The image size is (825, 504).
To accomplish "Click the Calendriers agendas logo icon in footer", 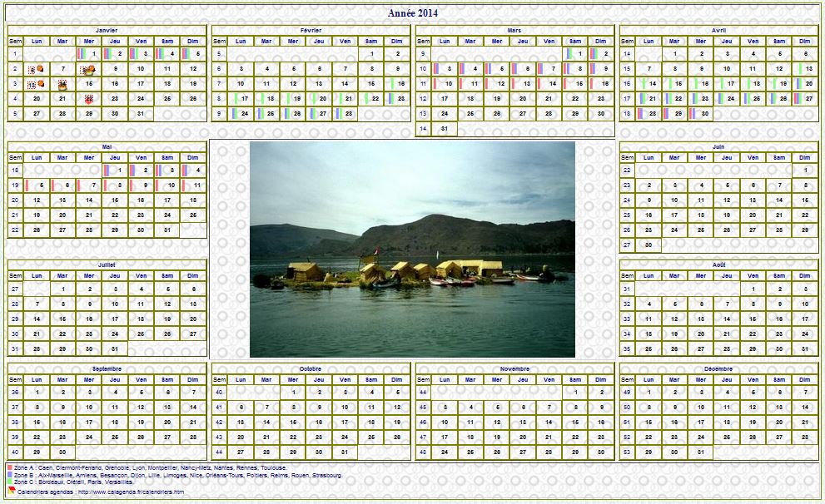I will point(12,492).
